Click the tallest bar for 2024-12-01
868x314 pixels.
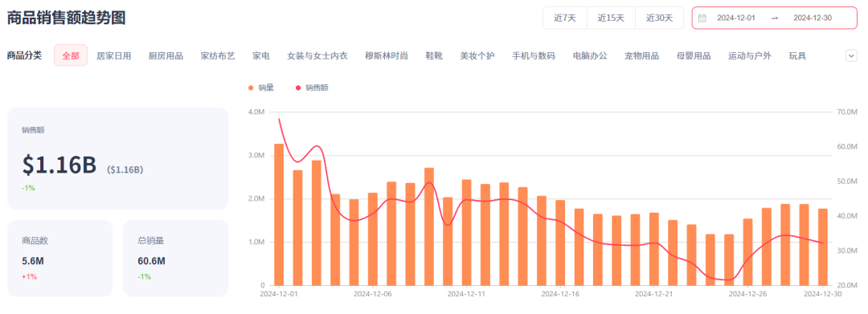pyautogui.click(x=279, y=214)
